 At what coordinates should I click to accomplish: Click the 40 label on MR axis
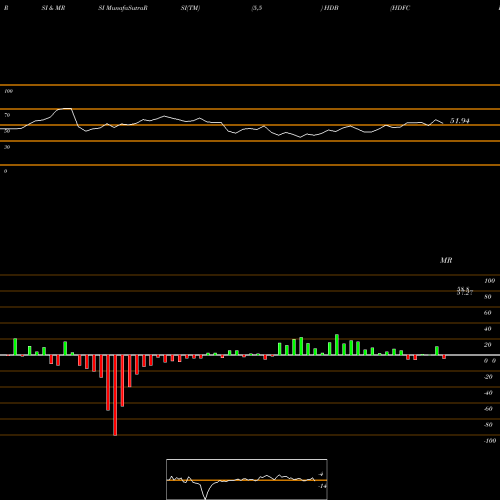[488, 329]
